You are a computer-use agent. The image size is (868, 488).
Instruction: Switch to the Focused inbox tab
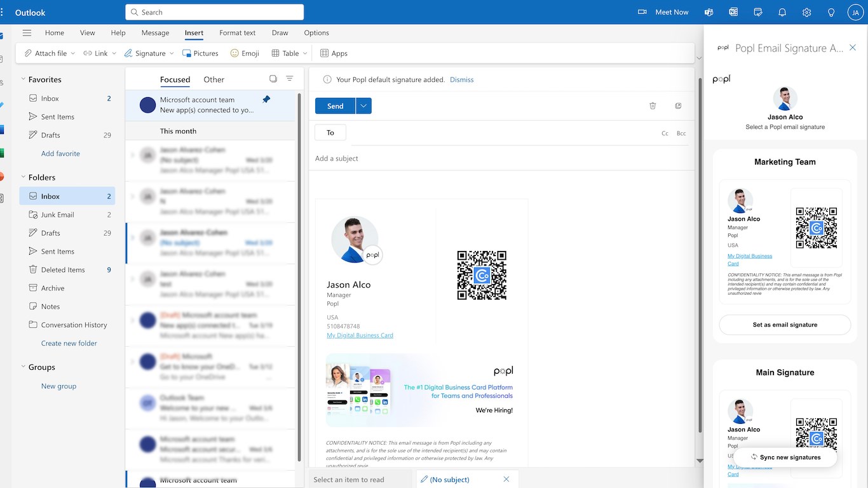click(175, 79)
